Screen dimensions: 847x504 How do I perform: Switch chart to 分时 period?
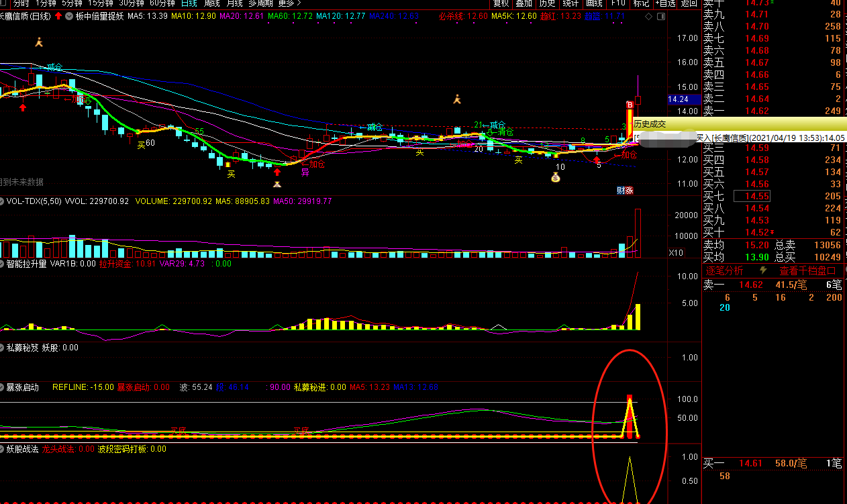pos(21,3)
